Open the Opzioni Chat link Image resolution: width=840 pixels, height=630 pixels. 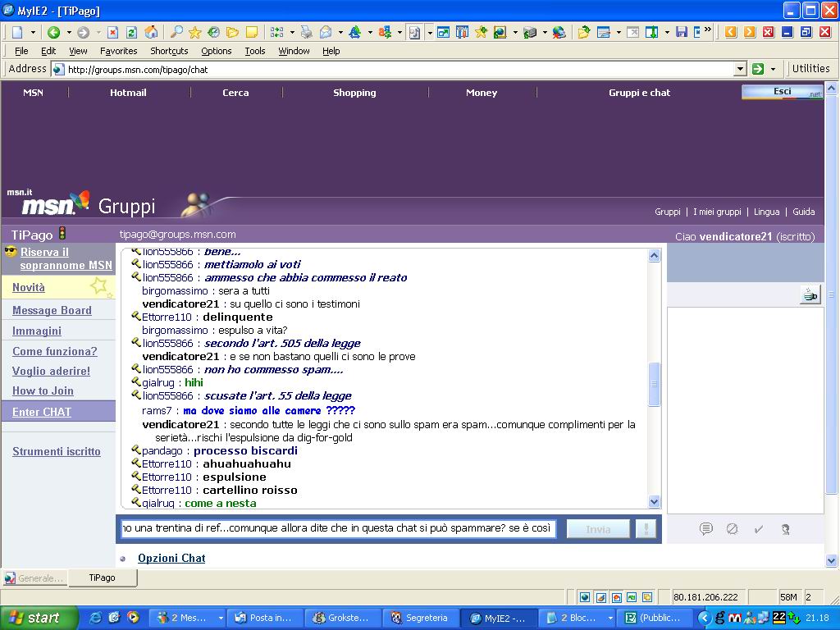(171, 558)
